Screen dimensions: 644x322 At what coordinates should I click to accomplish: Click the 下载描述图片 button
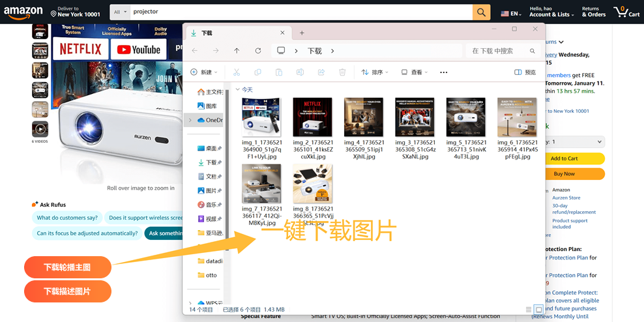point(67,291)
